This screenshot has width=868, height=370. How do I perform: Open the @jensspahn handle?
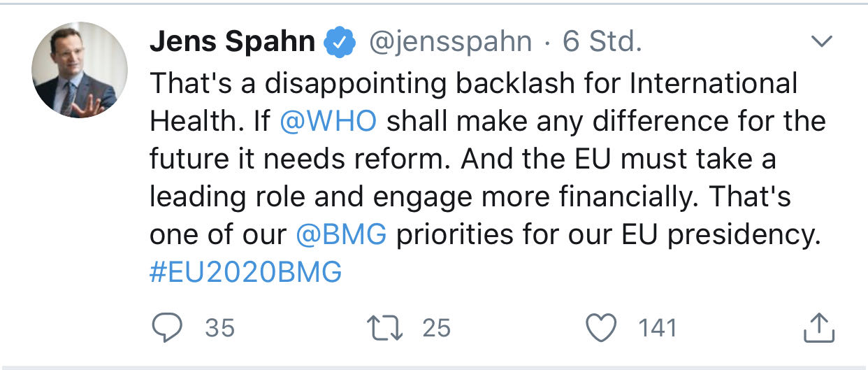449,43
